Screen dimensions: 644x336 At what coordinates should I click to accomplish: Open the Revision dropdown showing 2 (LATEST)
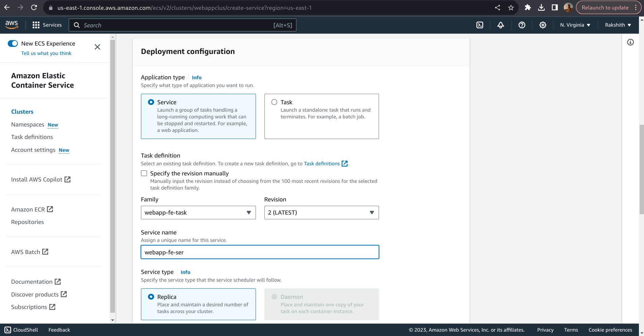pos(321,213)
